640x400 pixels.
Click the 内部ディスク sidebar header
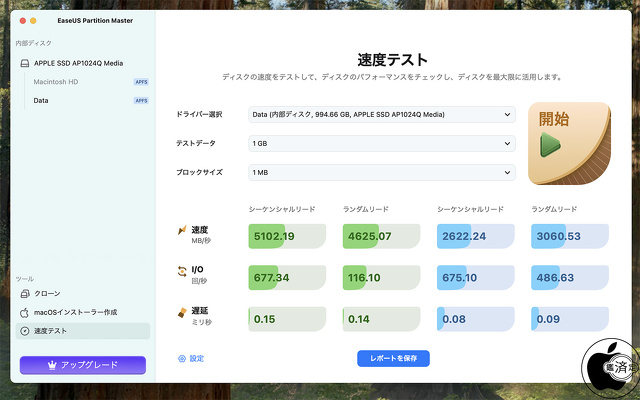(33, 43)
